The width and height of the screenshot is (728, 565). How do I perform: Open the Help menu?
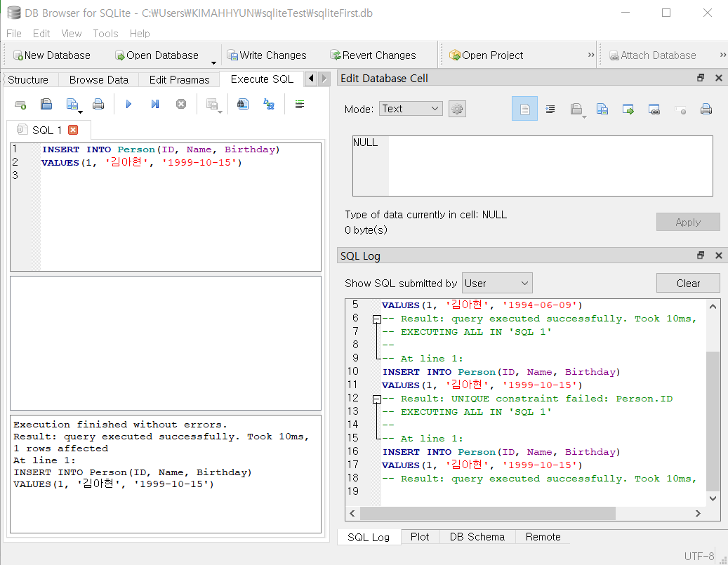[x=140, y=34]
